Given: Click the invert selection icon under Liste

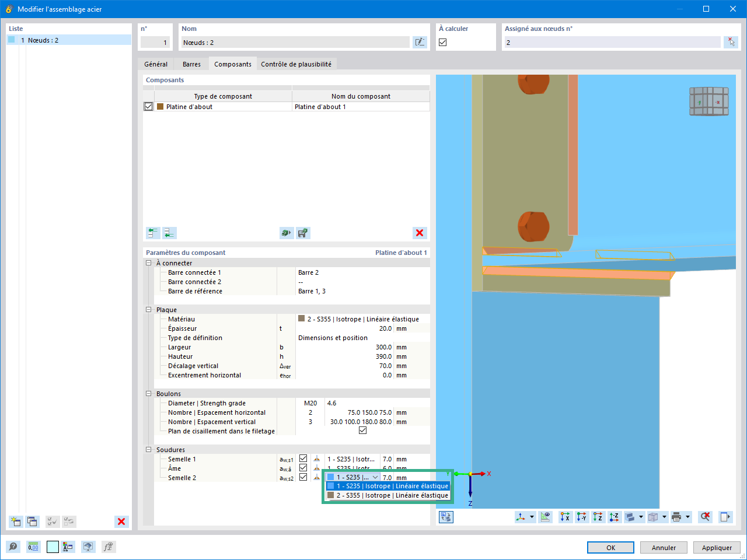Looking at the screenshot, I should pos(69,521).
